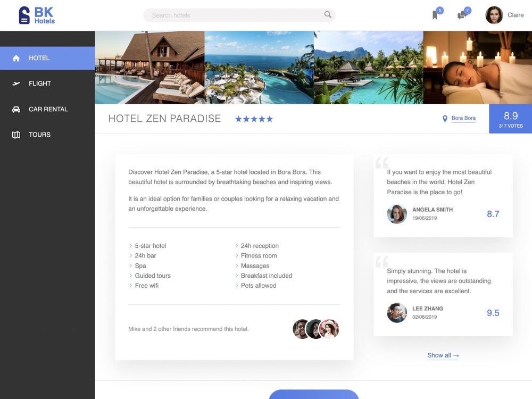The width and height of the screenshot is (532, 399).
Task: Click the quote icon on Lee Zhang's review
Action: tap(383, 261)
